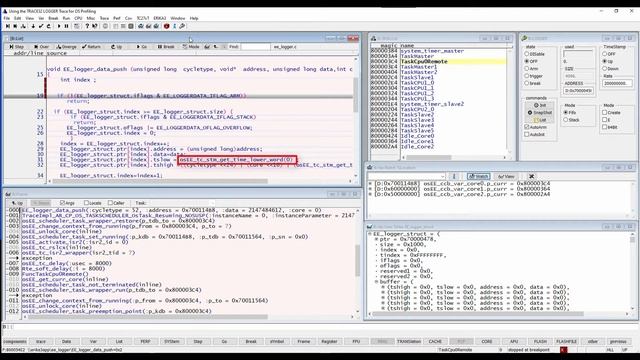Click the Step Diverge icon in the main toolbar
The height and width of the screenshot is (360, 640).
(x=23, y=26)
